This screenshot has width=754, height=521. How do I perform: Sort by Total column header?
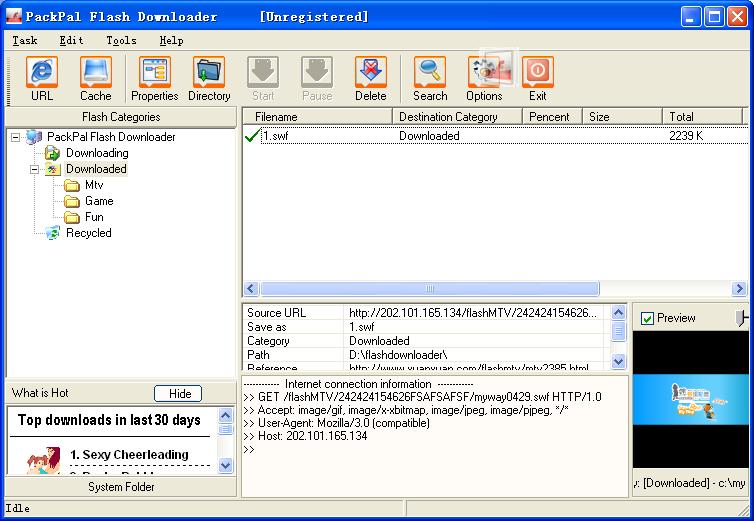702,117
